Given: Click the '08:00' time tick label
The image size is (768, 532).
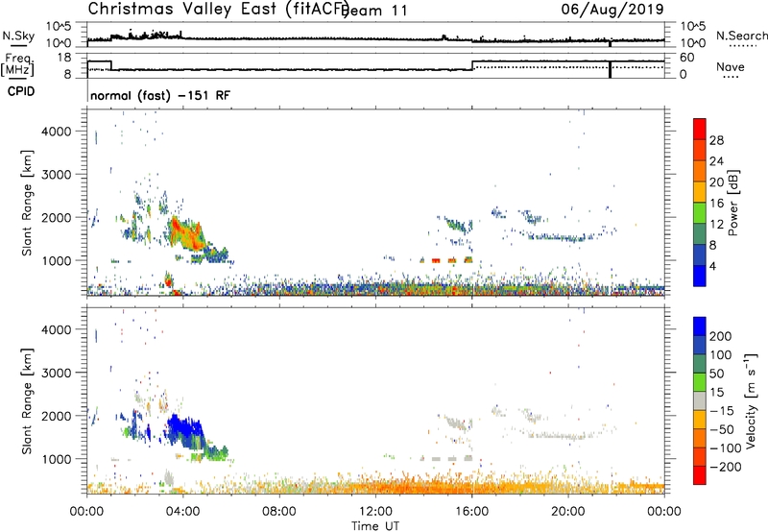Looking at the screenshot, I should point(279,512).
